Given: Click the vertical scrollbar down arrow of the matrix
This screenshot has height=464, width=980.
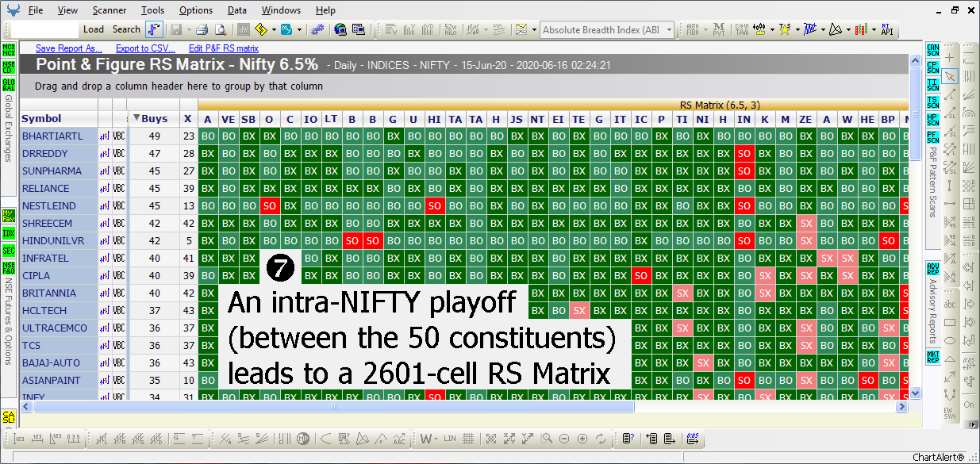Looking at the screenshot, I should pyautogui.click(x=914, y=393).
